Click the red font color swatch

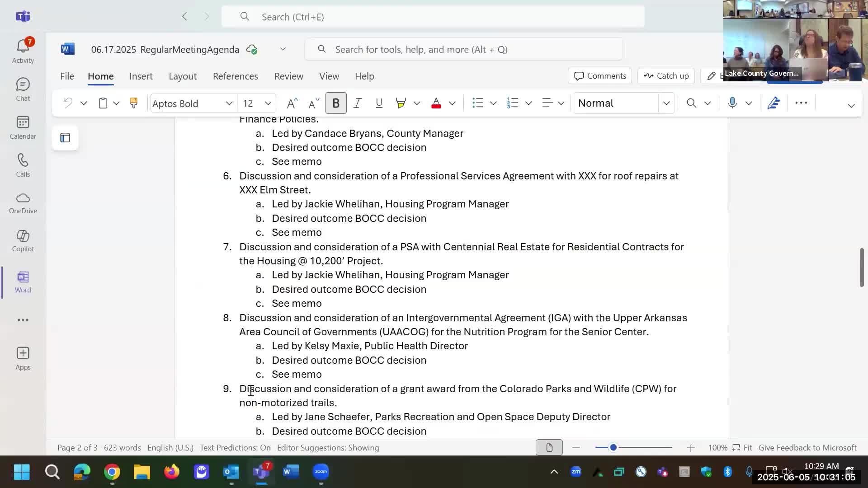436,103
